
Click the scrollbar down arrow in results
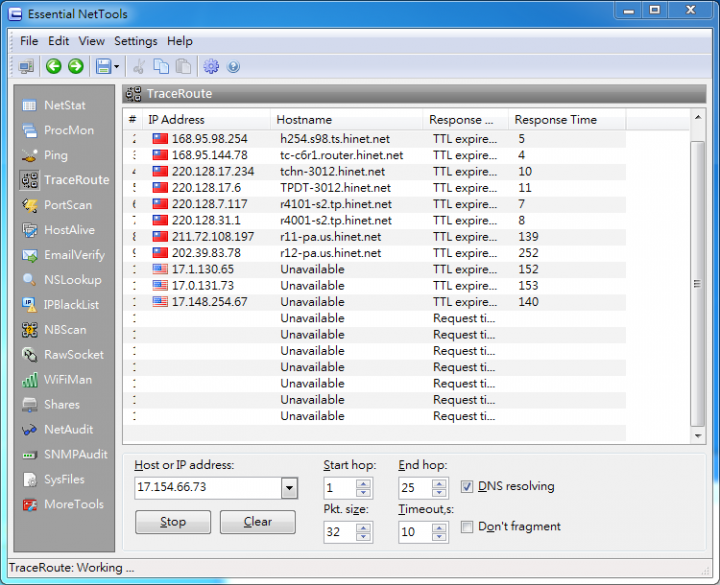pos(698,436)
